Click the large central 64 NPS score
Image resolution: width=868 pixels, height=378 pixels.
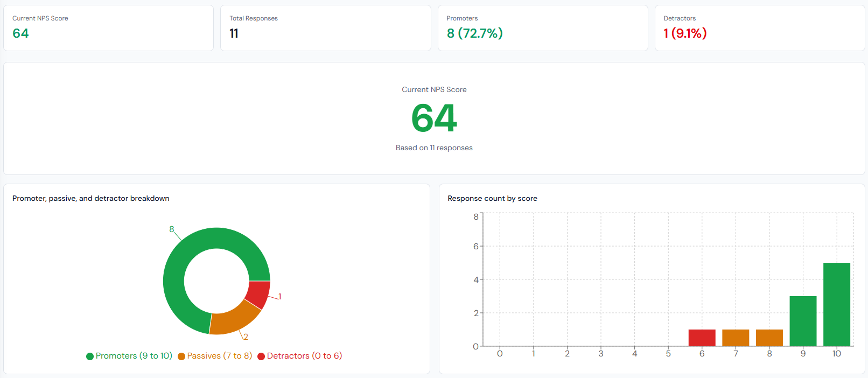[434, 118]
